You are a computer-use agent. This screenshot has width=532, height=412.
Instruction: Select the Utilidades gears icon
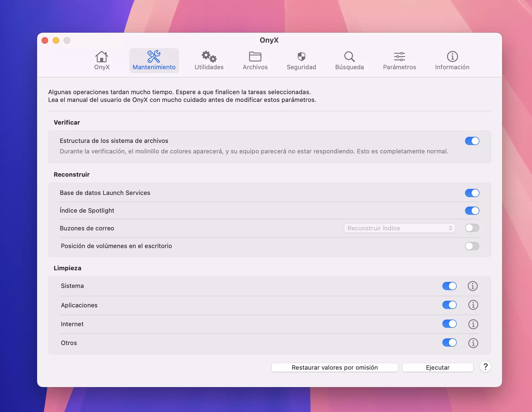209,57
